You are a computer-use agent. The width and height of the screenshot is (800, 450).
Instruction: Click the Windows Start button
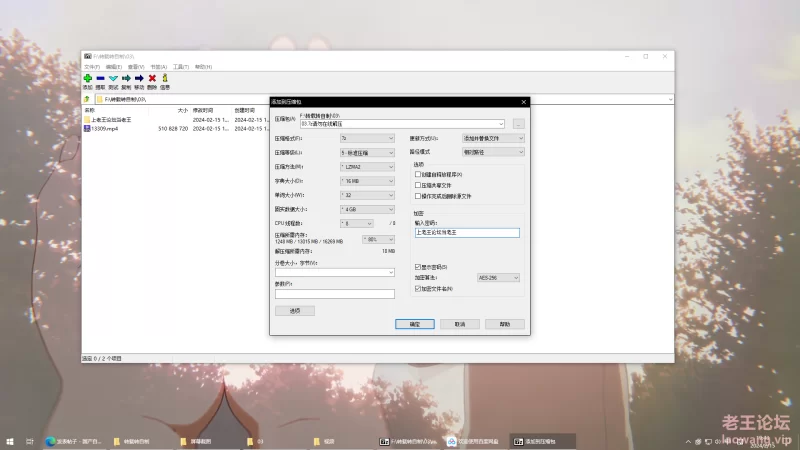(x=10, y=441)
